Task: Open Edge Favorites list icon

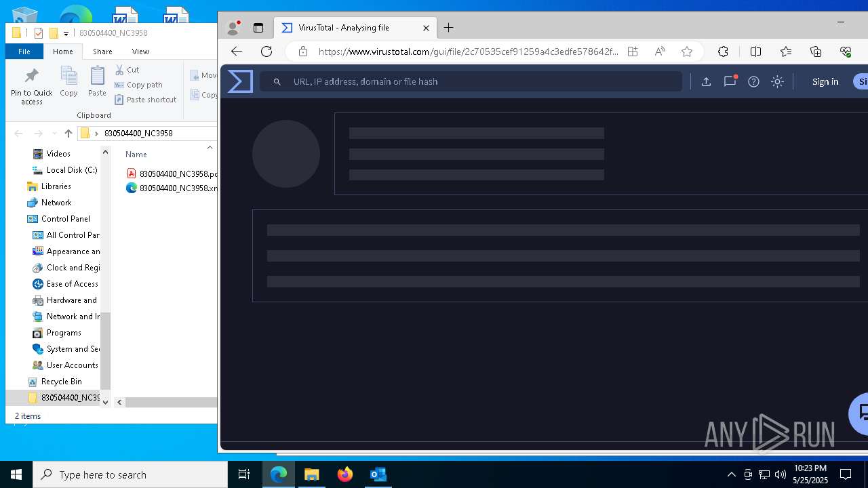Action: pos(786,52)
